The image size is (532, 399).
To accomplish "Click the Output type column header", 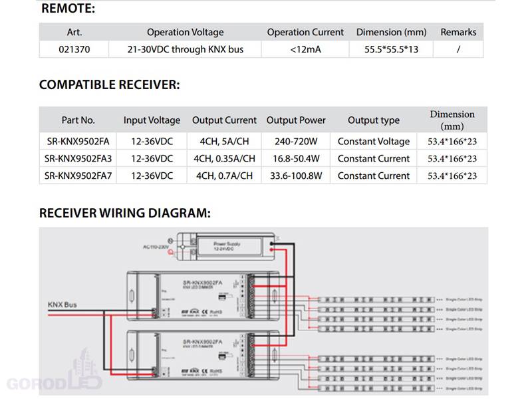I will [x=374, y=120].
